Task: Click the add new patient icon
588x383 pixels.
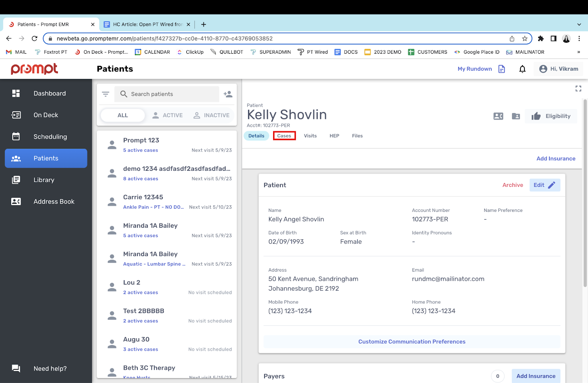Action: coord(228,94)
